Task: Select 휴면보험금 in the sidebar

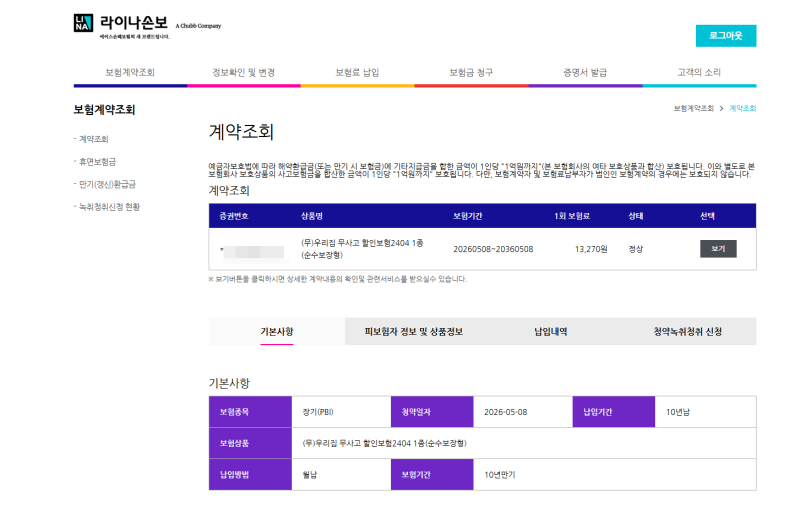Action: tap(97, 162)
